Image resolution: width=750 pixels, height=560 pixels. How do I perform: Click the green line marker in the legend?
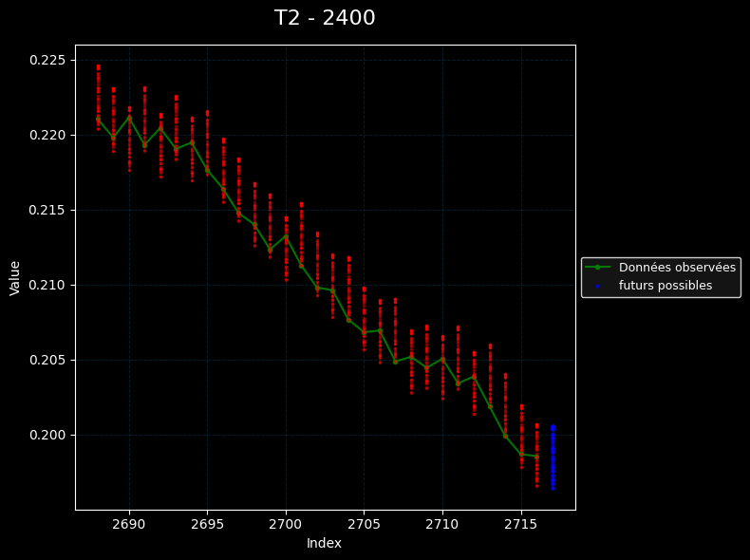point(597,268)
